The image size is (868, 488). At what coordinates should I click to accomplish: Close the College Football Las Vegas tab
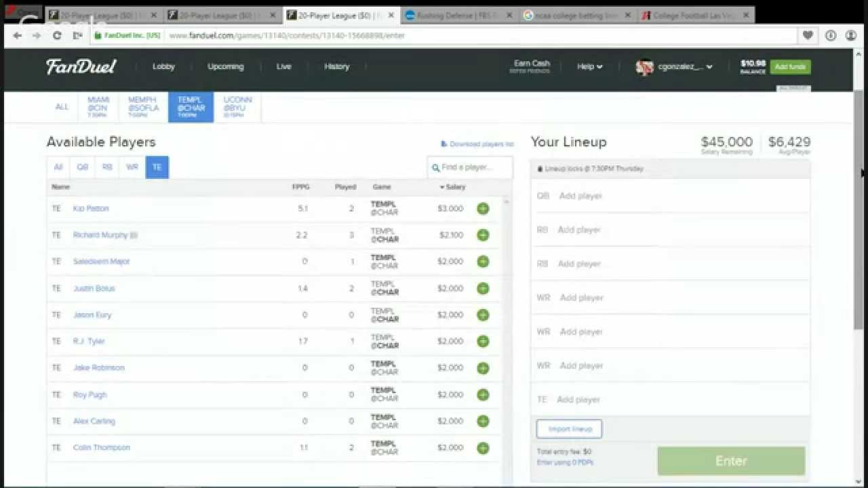point(745,15)
